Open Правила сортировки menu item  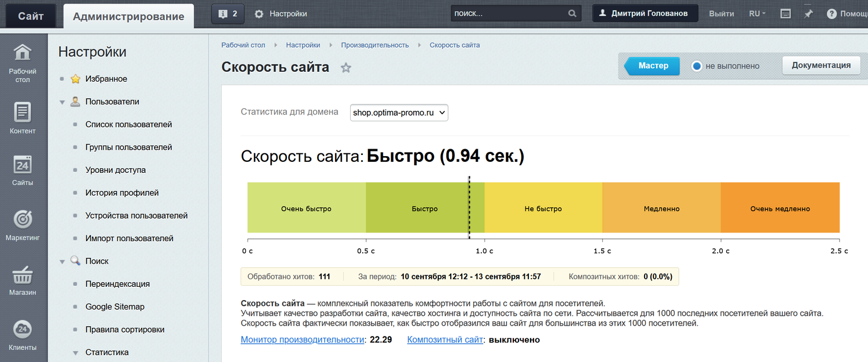(125, 330)
